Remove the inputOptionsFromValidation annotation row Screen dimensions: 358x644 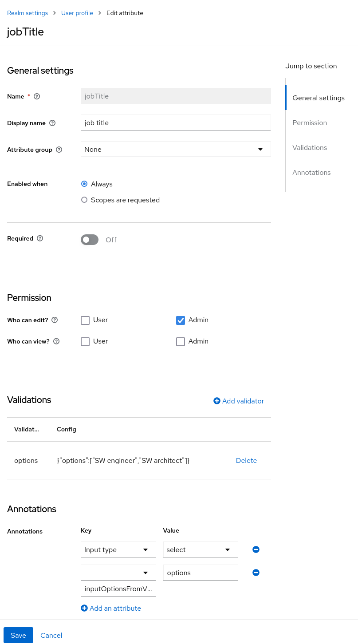256,573
